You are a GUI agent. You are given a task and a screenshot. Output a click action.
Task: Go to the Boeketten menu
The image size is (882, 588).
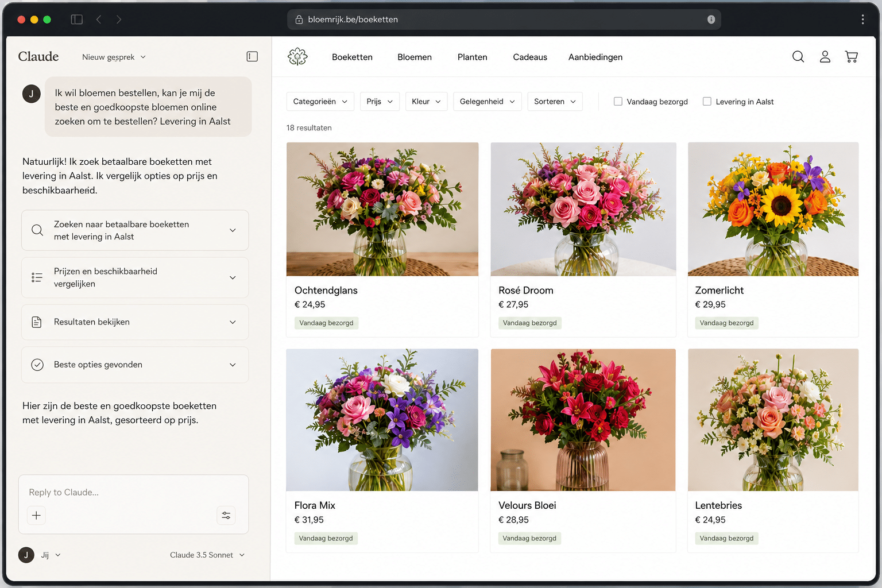pos(352,57)
